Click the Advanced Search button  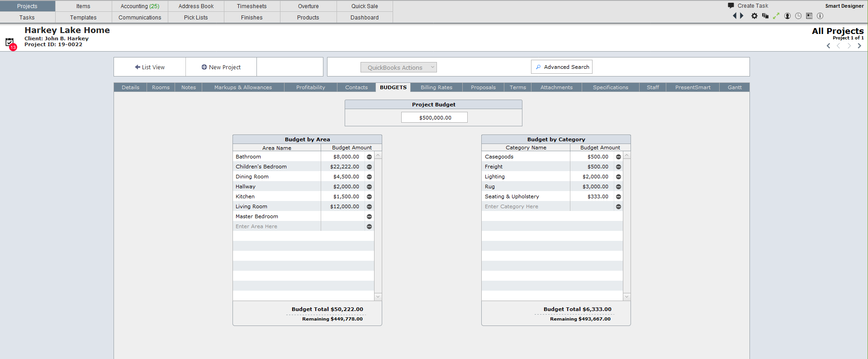[x=562, y=67]
